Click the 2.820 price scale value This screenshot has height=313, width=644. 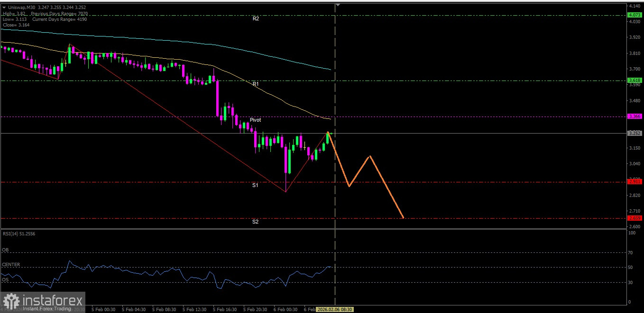pos(635,195)
